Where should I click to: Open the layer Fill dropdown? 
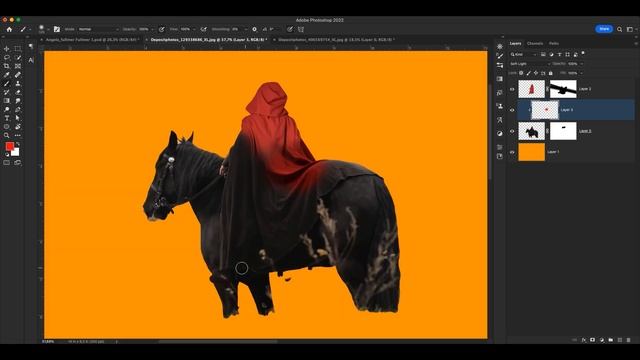coord(581,73)
